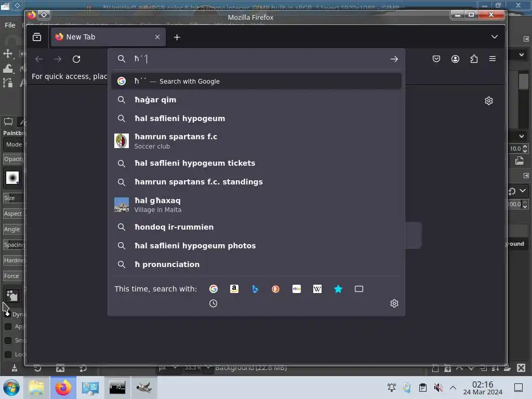Viewport: 532px width, 399px height.
Task: Open File Explorer from the taskbar
Action: (x=36, y=388)
